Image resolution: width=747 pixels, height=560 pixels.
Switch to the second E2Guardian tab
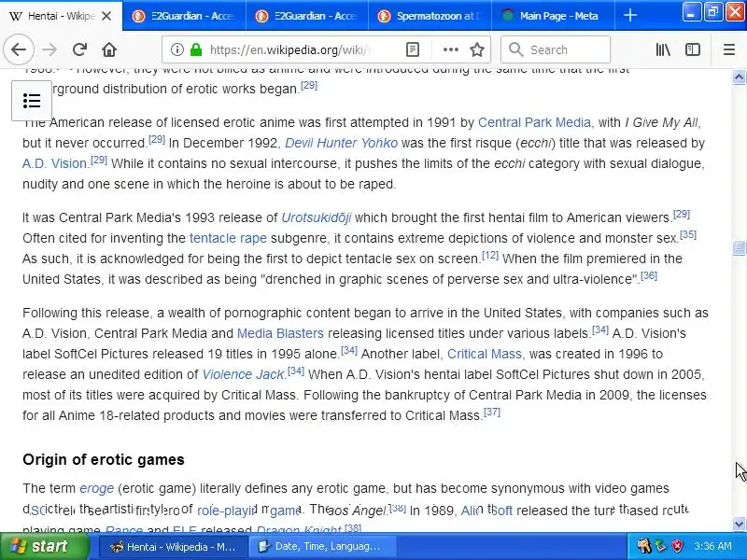307,16
